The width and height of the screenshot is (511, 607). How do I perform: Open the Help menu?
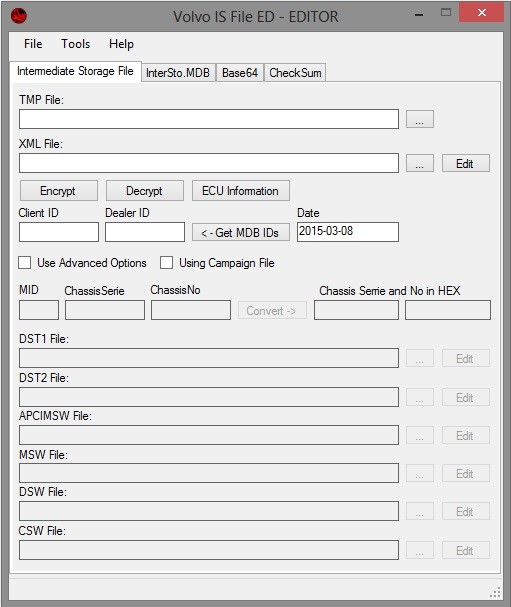[121, 44]
